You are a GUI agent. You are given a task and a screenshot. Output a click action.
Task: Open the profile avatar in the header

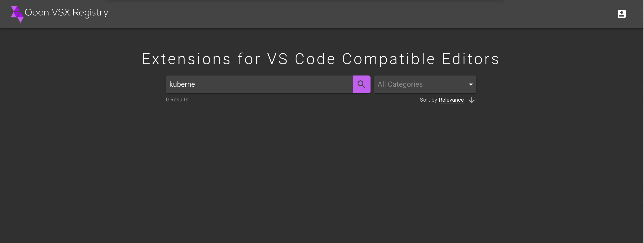point(622,14)
